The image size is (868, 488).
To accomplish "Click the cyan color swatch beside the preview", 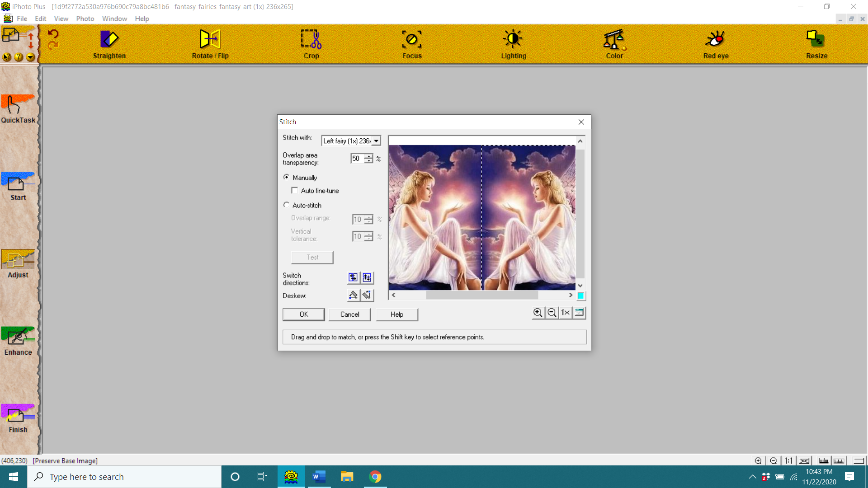I will click(581, 296).
